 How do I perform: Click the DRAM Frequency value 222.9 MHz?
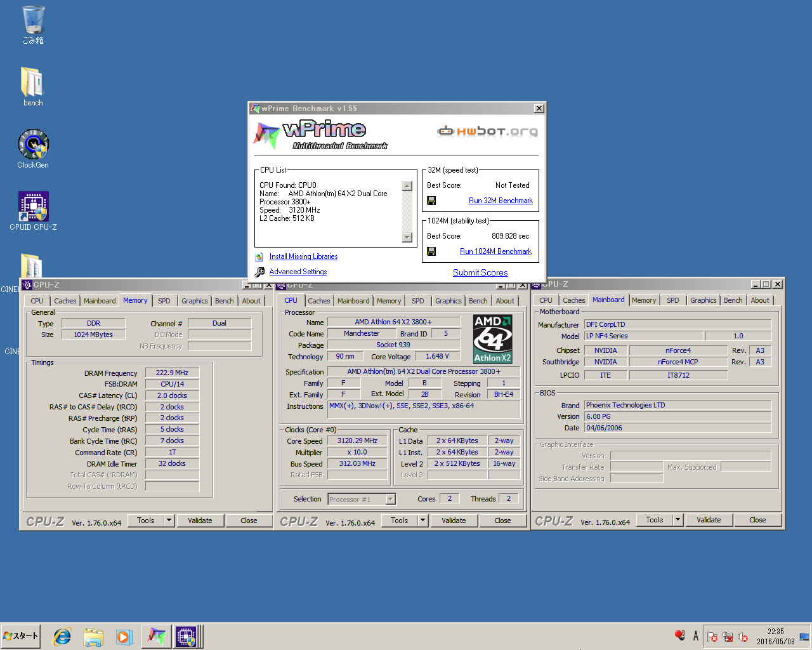[x=172, y=373]
